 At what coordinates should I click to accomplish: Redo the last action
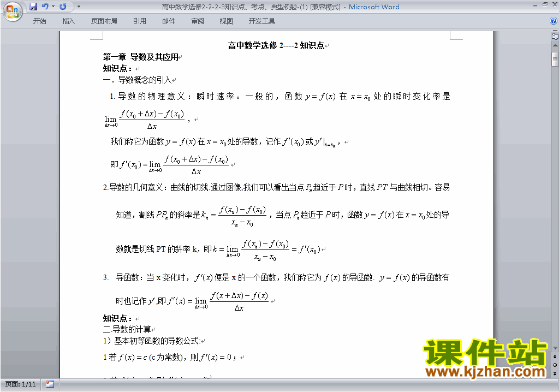(x=63, y=7)
